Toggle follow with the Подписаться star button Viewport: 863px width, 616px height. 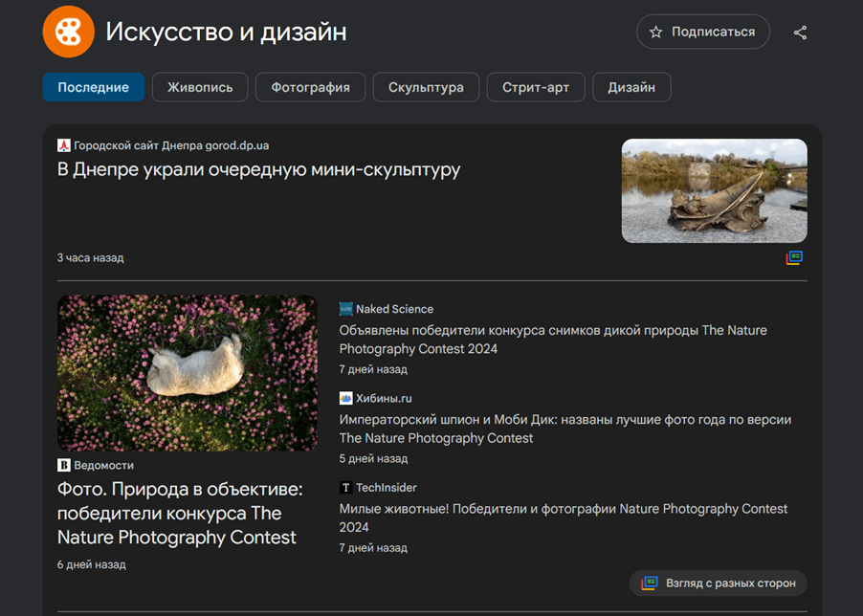click(702, 32)
